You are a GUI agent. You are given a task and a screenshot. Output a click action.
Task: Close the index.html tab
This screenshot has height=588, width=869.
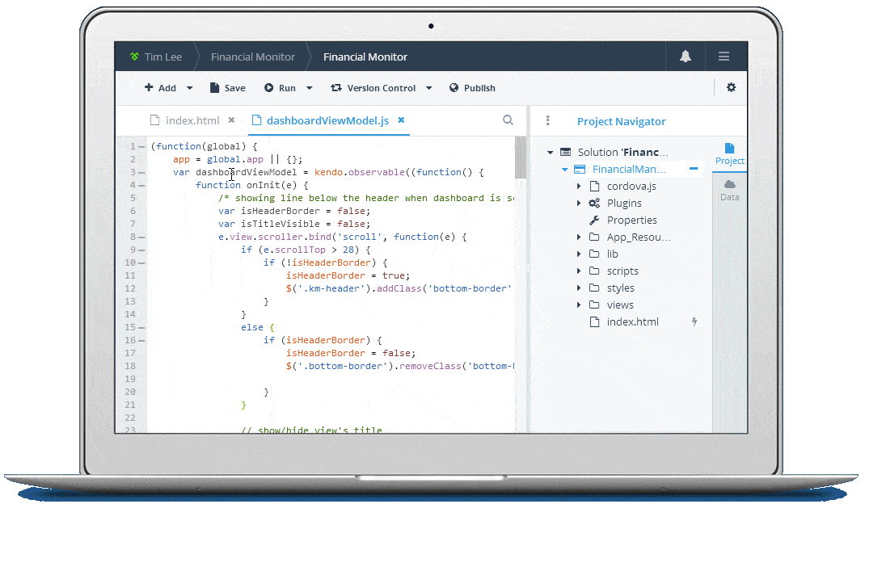click(x=232, y=120)
